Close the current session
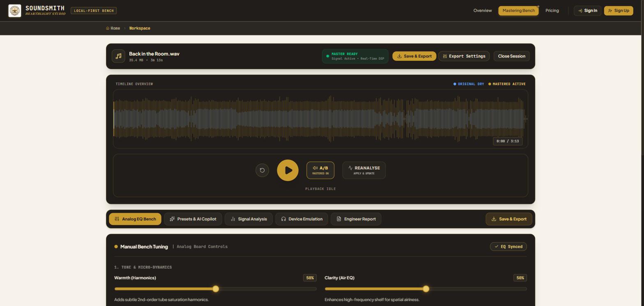 [512, 56]
